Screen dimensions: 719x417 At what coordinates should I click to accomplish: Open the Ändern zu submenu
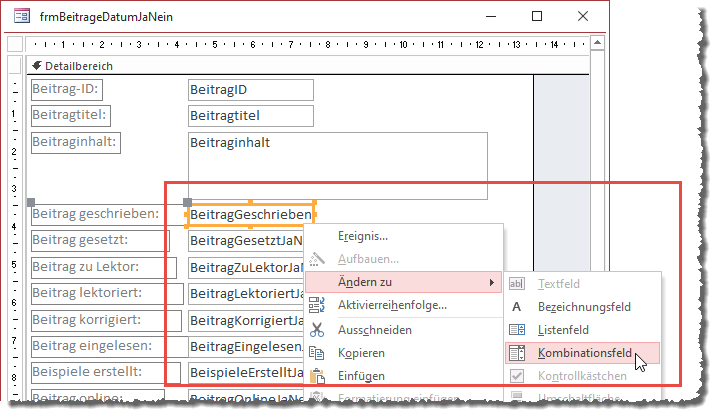click(x=404, y=282)
